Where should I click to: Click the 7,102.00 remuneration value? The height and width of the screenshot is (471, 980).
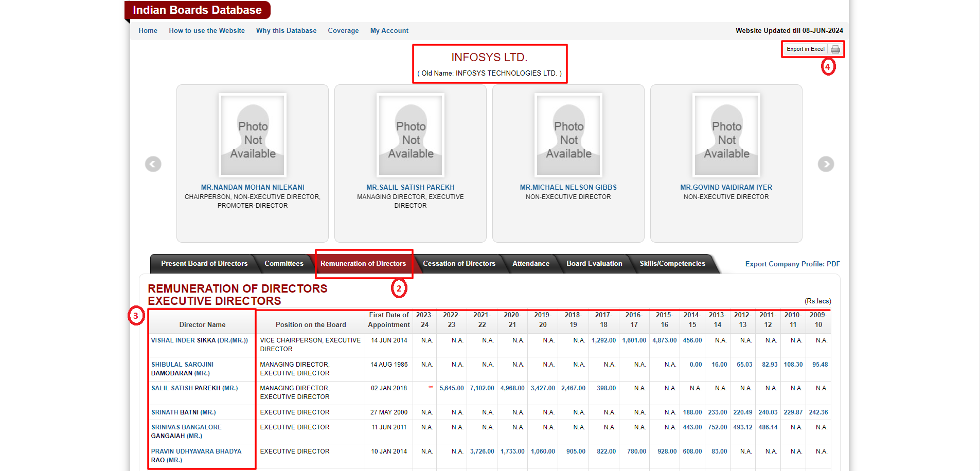pyautogui.click(x=482, y=388)
